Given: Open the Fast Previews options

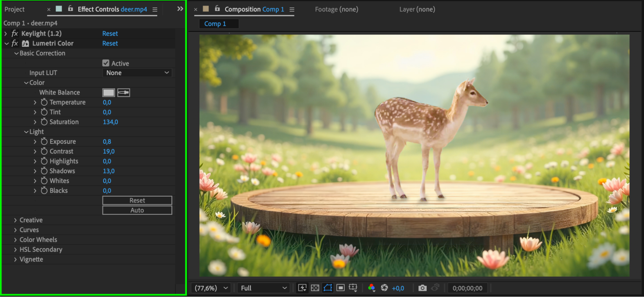Looking at the screenshot, I should tap(302, 288).
